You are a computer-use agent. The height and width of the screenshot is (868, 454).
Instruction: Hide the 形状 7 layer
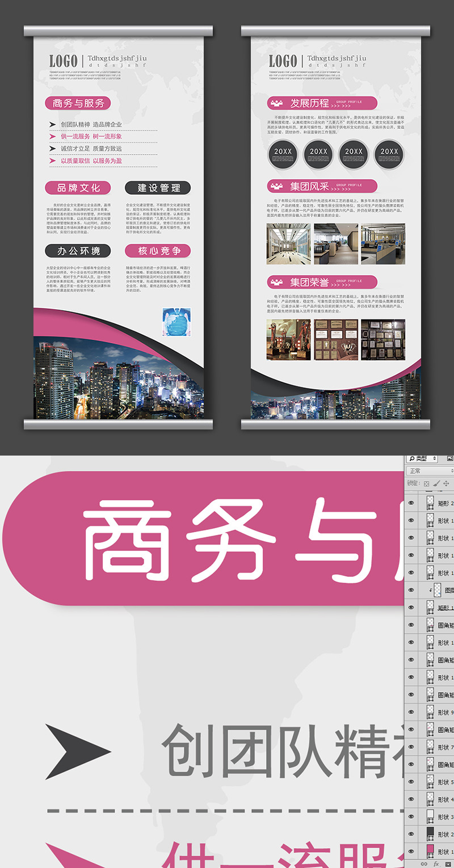coord(411,747)
